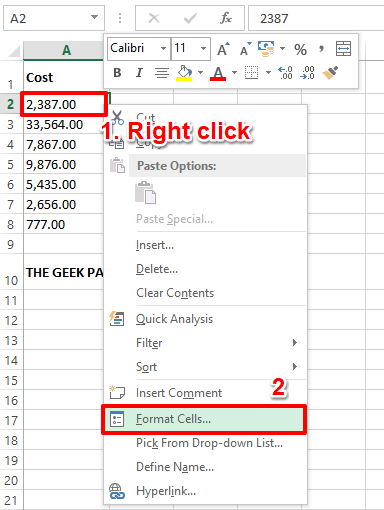Viewport: 384px width, 510px height.
Task: Select cell with 5,435.00
Action: click(63, 184)
